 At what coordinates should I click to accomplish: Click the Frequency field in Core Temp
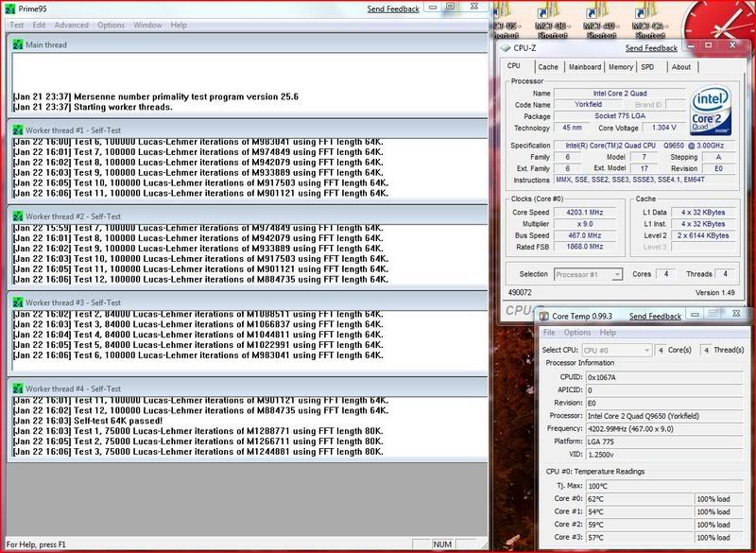point(664,428)
